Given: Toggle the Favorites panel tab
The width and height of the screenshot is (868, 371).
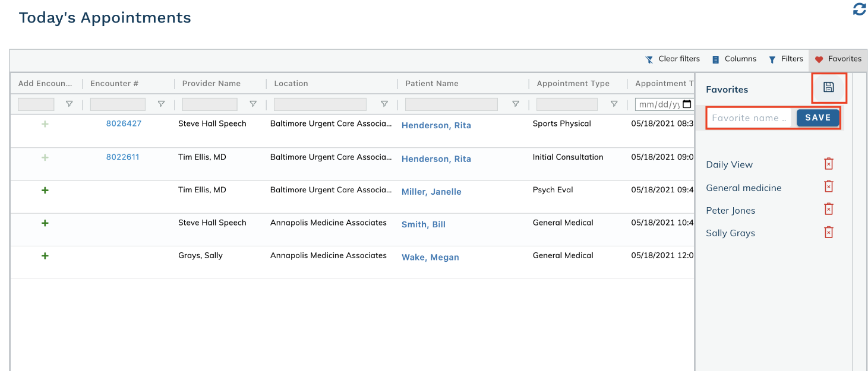Looking at the screenshot, I should (x=838, y=59).
